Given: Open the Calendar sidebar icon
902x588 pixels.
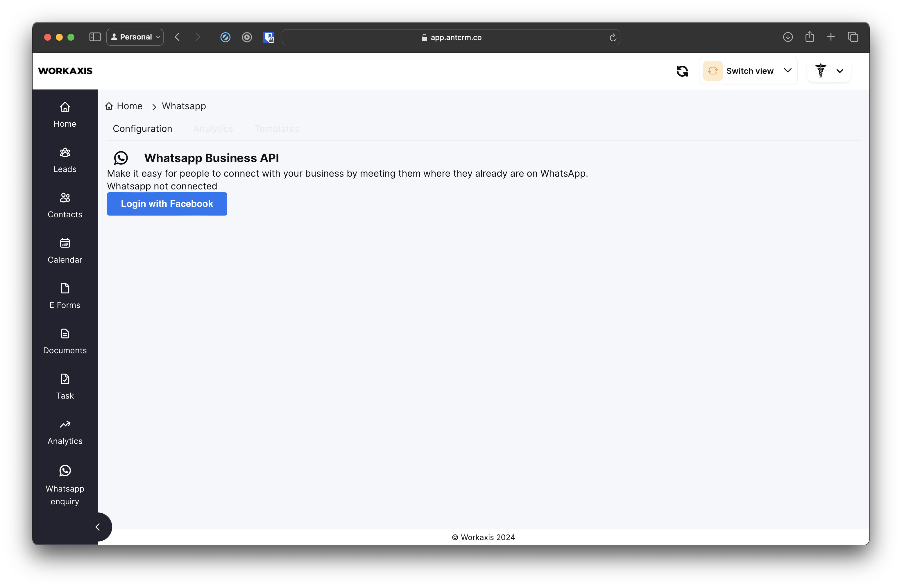Looking at the screenshot, I should [x=65, y=251].
